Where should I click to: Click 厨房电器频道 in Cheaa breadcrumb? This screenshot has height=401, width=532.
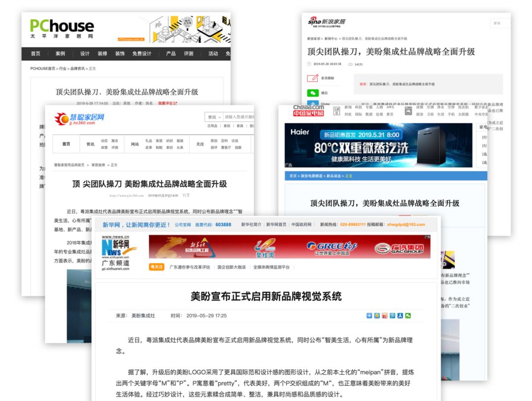point(311,176)
